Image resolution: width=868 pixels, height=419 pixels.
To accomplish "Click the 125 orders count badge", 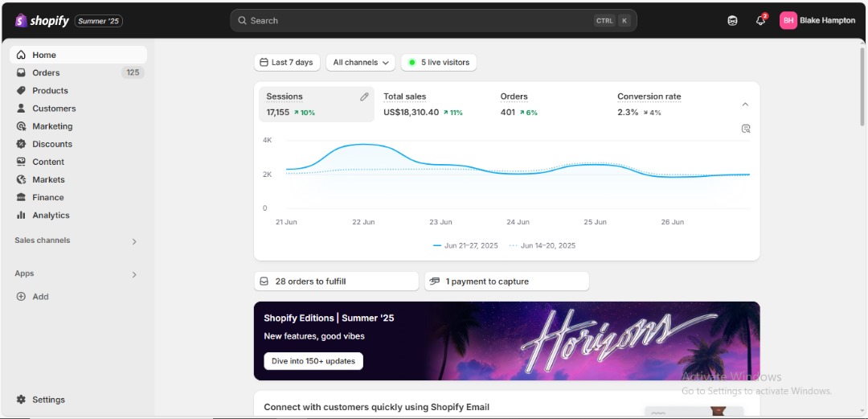I will click(x=133, y=72).
